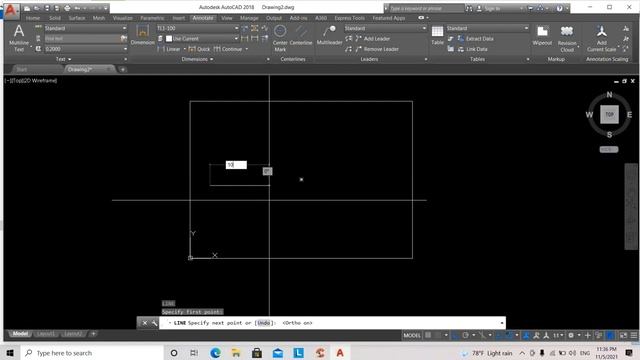Screen dimensions: 640x360
Task: Open the View ribbon tab
Action: [x=227, y=18]
